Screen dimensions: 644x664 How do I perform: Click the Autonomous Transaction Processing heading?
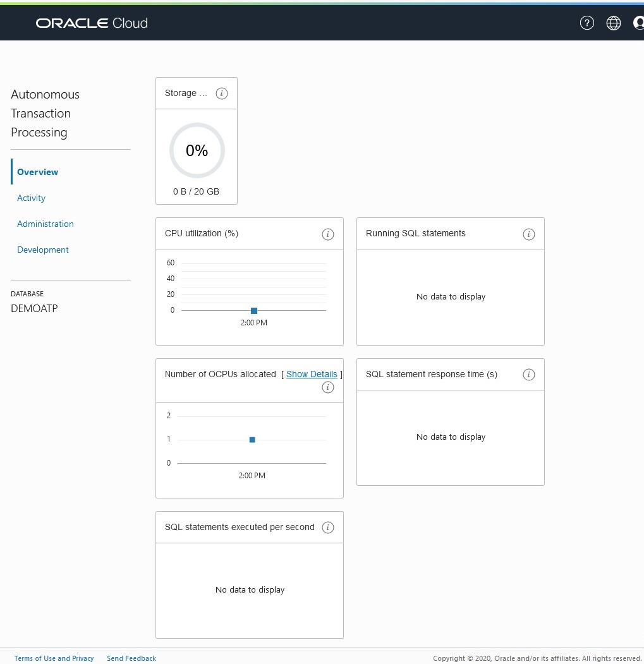[x=46, y=114]
